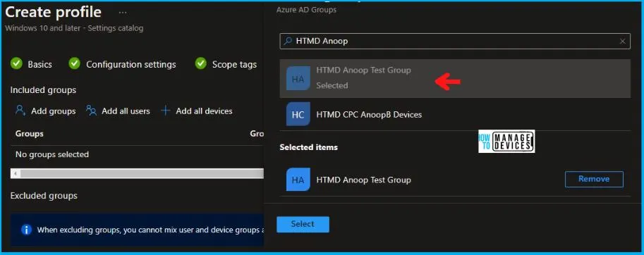Click the HA avatar in search results
644x255 pixels.
click(298, 78)
